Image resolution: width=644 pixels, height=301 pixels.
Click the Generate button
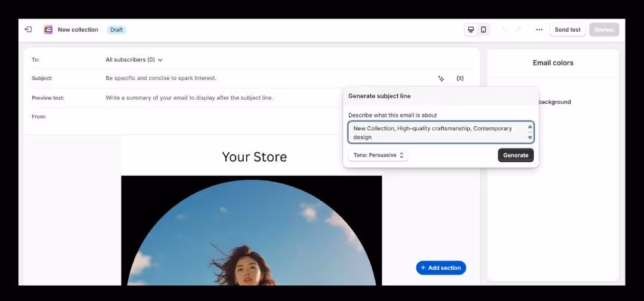click(x=516, y=155)
